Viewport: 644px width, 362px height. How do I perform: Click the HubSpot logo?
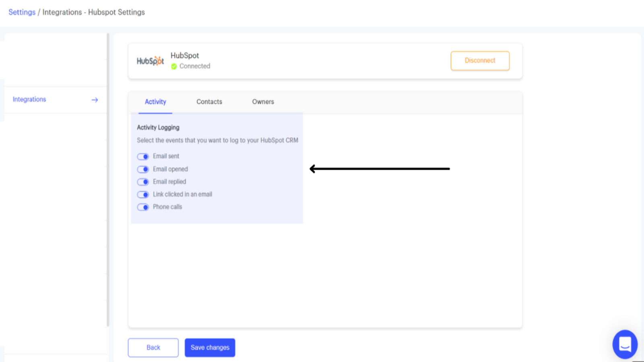point(150,61)
